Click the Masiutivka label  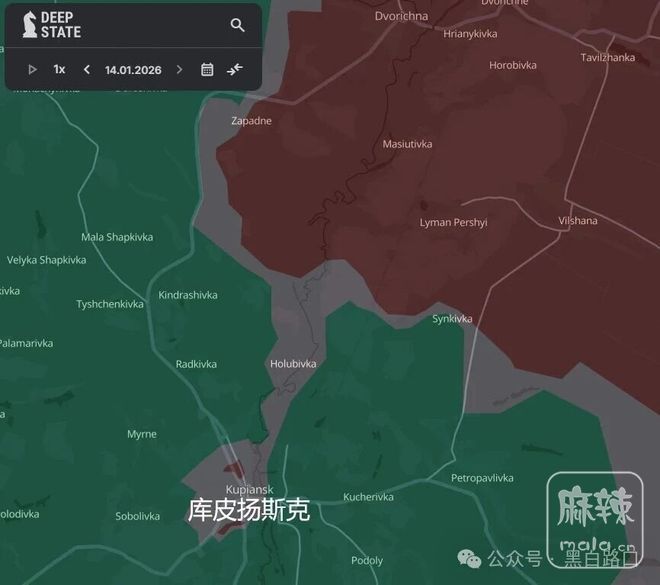tap(407, 144)
